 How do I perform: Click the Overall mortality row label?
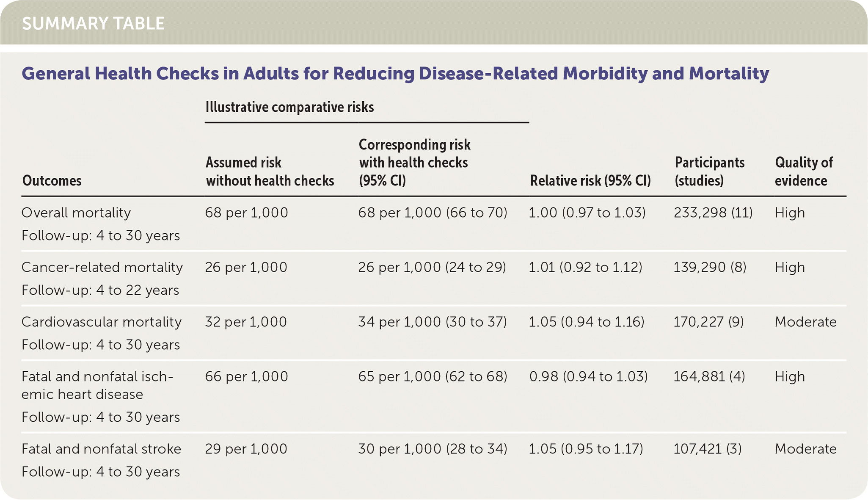[76, 213]
